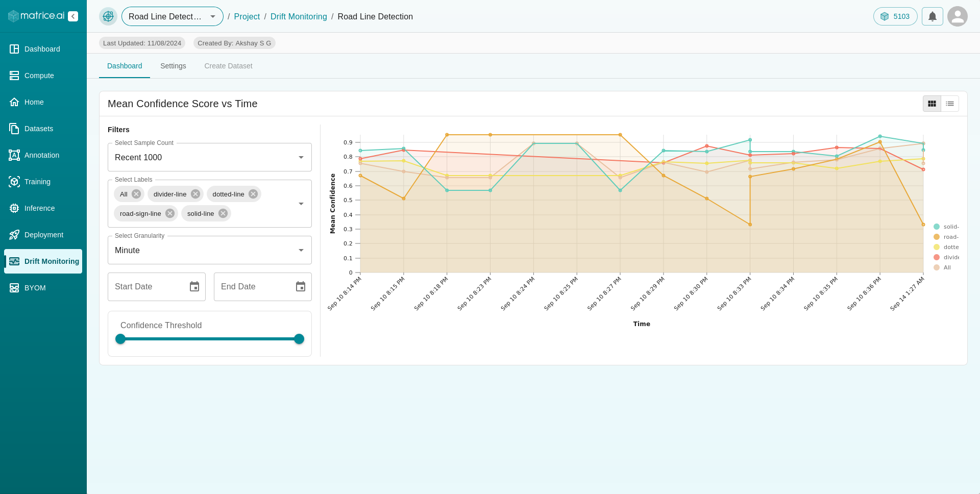Image resolution: width=980 pixels, height=494 pixels.
Task: Expand the Road Line Detection project dropdown
Action: (173, 16)
